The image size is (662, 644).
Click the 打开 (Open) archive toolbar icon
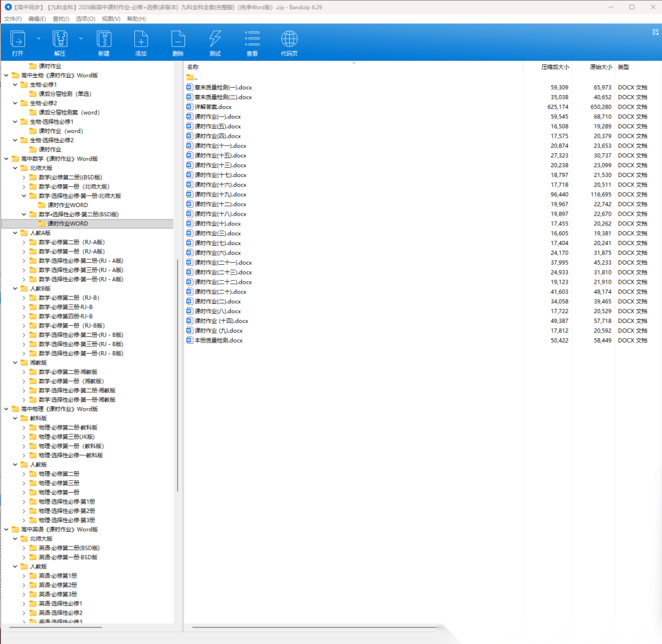[18, 40]
